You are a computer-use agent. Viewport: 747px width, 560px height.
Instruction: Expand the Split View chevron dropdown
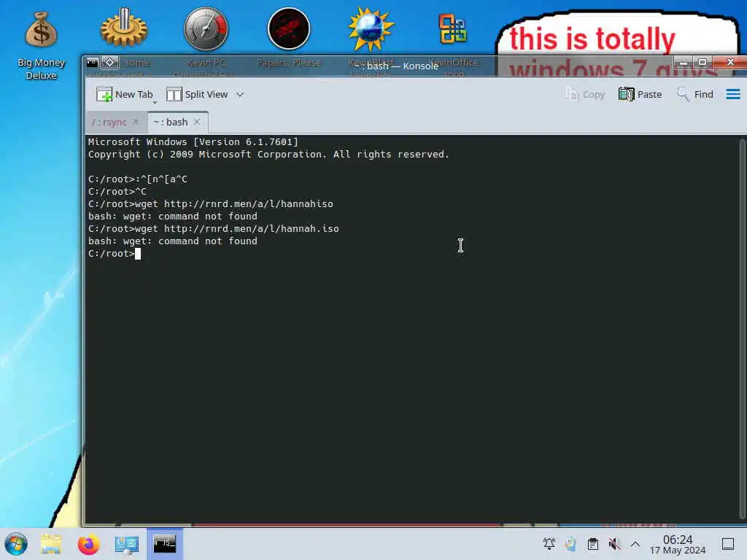click(239, 94)
